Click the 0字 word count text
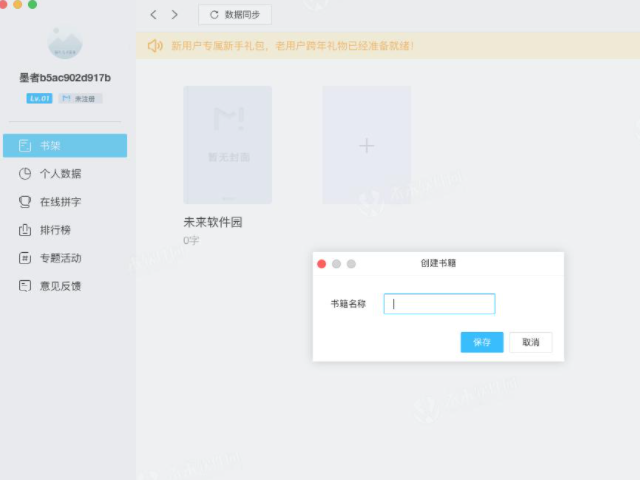 [x=191, y=240]
